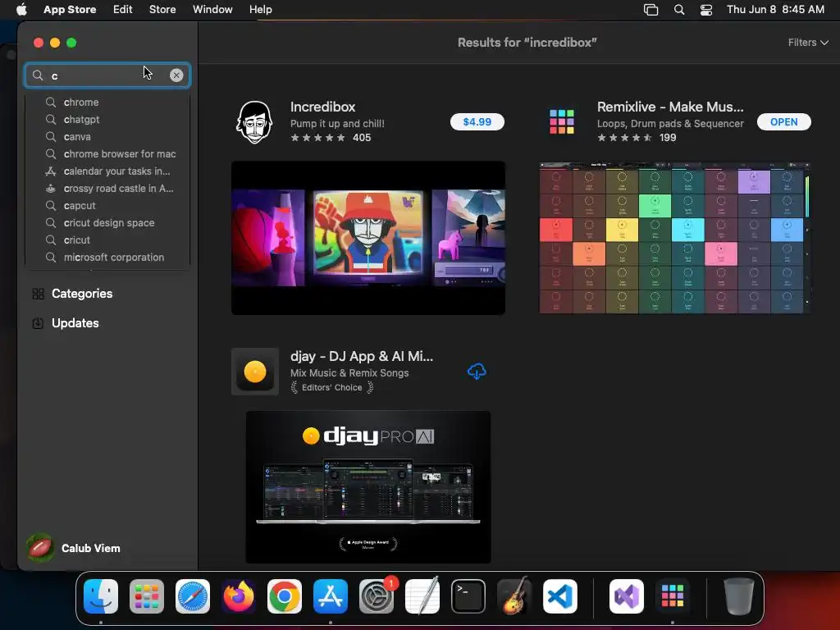The height and width of the screenshot is (630, 840).
Task: Click Spotlight search in the menu bar
Action: [678, 9]
